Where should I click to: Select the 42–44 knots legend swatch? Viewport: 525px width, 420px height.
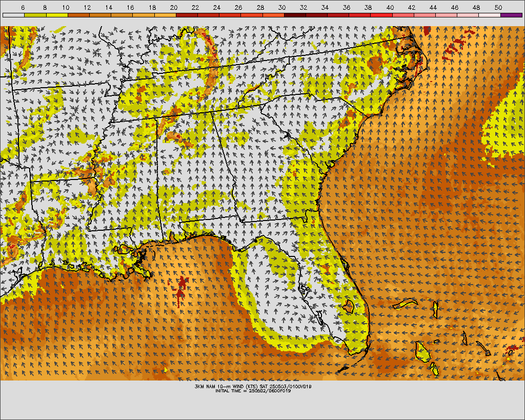(x=425, y=15)
